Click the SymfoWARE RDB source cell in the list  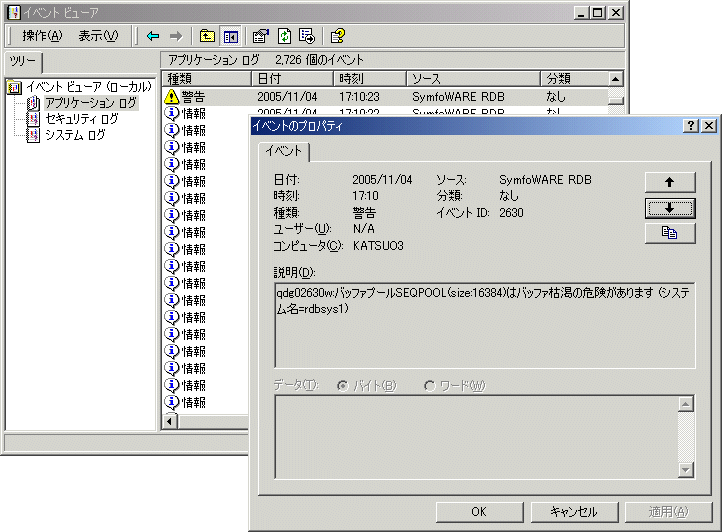(458, 97)
